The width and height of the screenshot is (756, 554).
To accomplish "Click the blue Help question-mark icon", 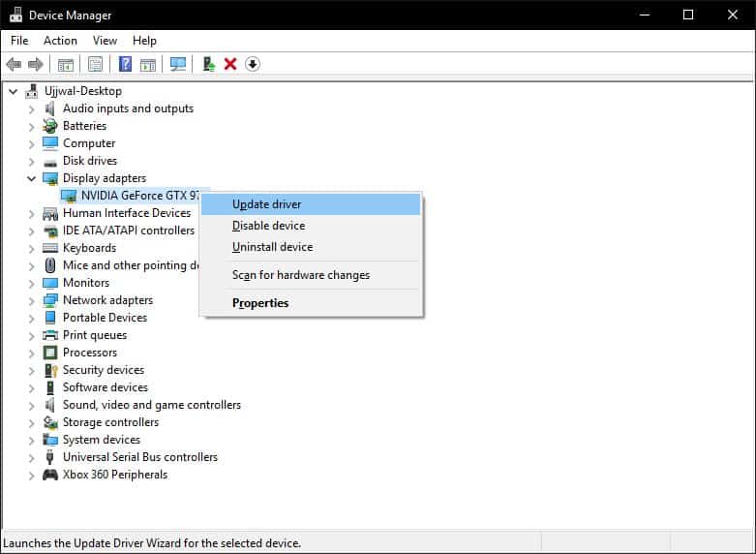I will (126, 64).
